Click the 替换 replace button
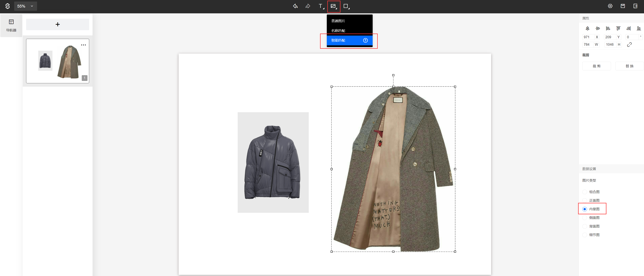 (x=629, y=66)
